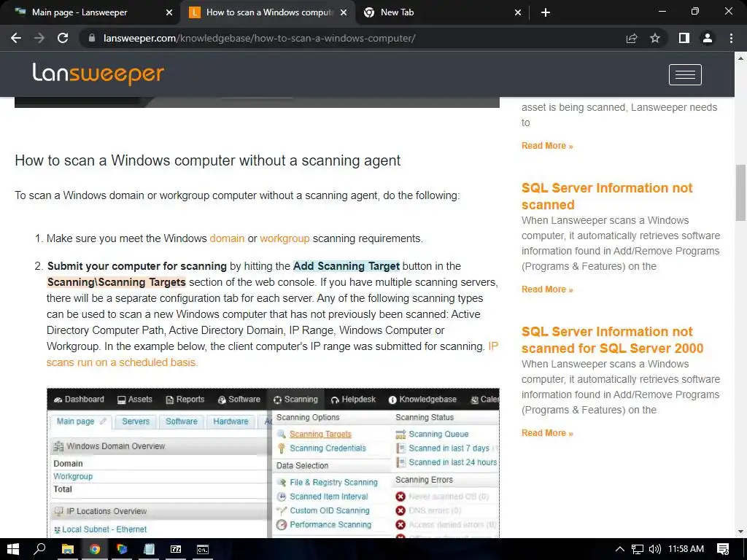Screen dimensions: 747x560
Task: Open the domain scanning requirements link
Action: (x=227, y=238)
